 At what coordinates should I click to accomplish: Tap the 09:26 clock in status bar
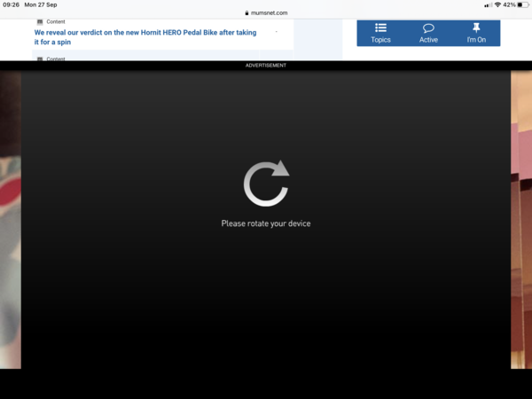tap(11, 4)
